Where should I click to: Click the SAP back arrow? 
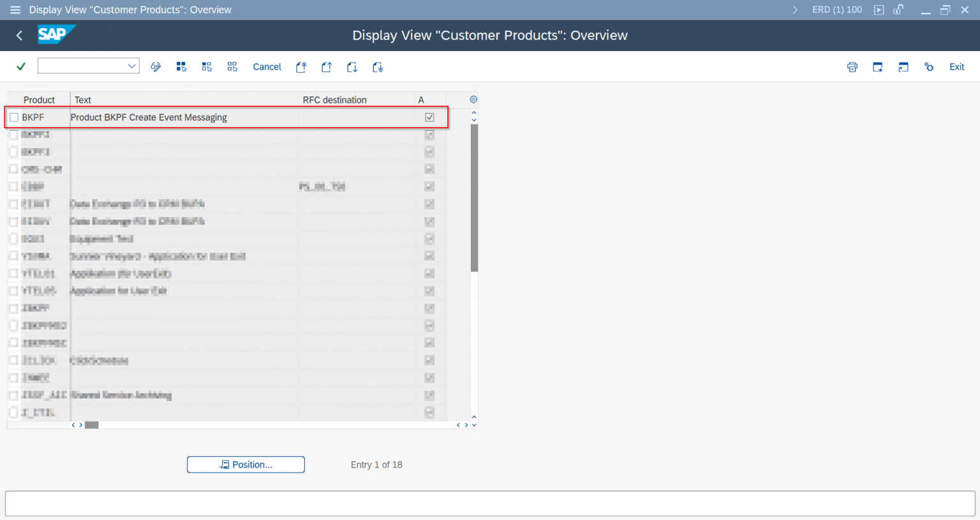click(x=19, y=36)
